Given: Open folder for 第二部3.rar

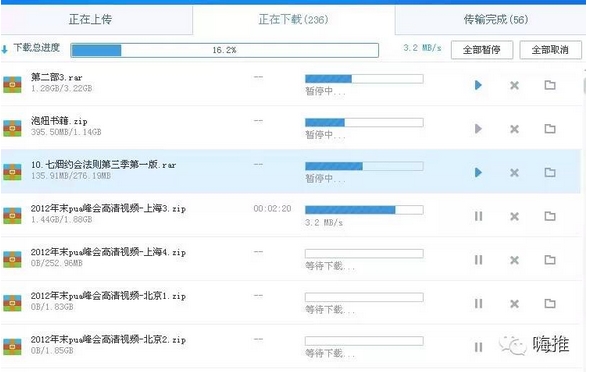Looking at the screenshot, I should tap(550, 85).
